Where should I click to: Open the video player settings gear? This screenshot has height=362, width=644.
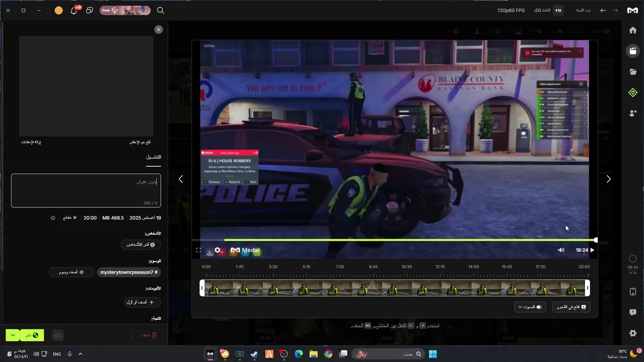217,250
